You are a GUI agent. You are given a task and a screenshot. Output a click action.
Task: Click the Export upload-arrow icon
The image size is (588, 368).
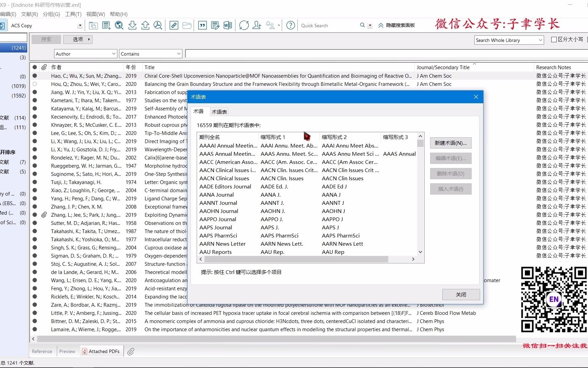(x=145, y=26)
